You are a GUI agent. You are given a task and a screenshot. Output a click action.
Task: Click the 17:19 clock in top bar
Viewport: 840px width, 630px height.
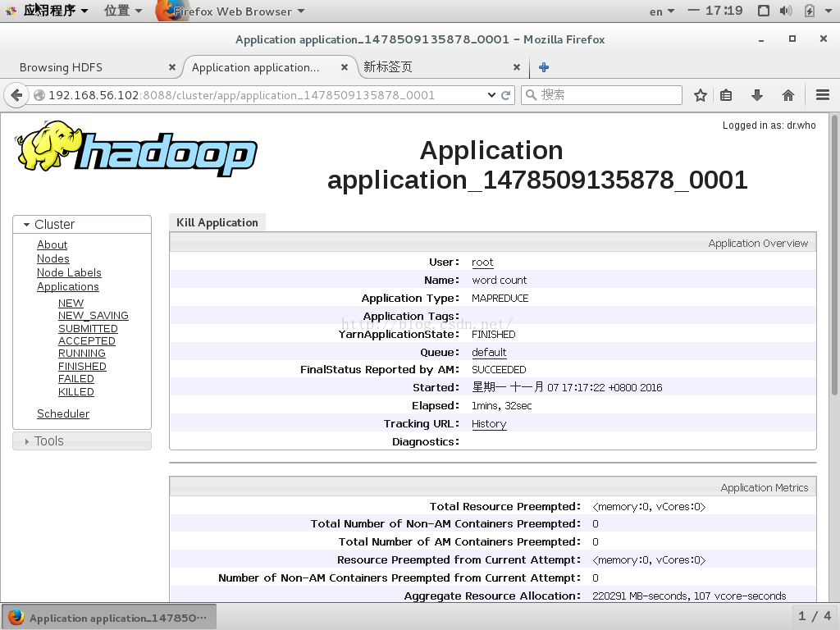click(724, 11)
